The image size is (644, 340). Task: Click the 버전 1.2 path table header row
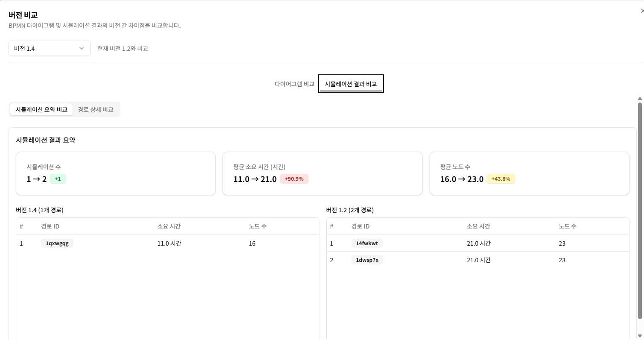pyautogui.click(x=478, y=226)
